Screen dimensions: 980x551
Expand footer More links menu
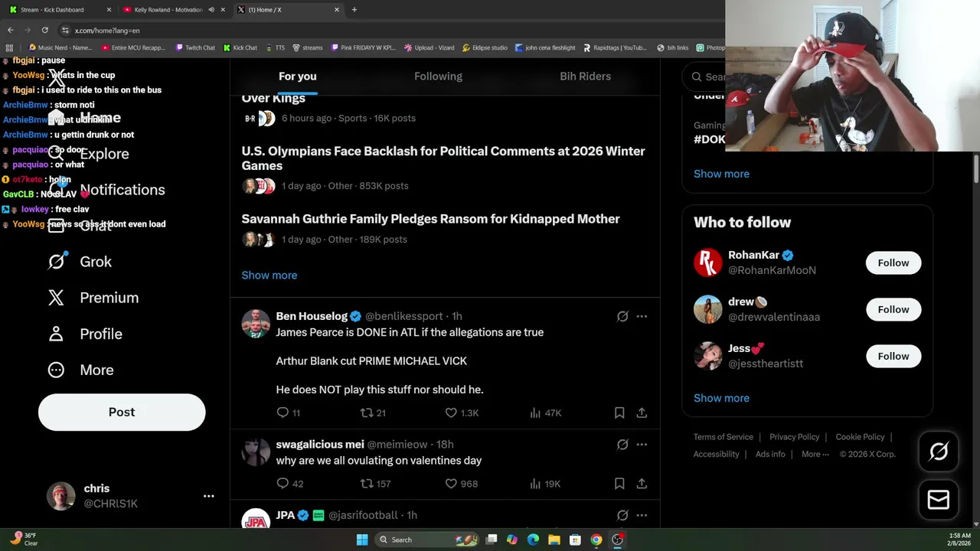point(815,454)
